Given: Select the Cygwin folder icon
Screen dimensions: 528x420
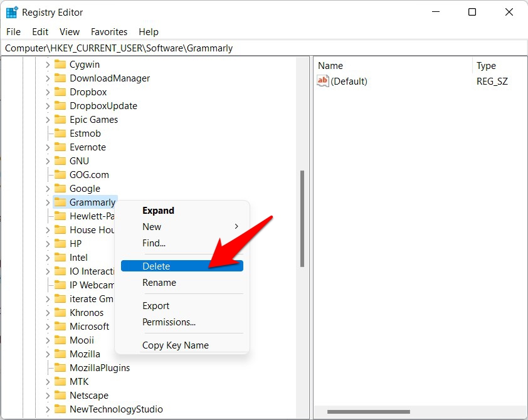Looking at the screenshot, I should [x=60, y=65].
